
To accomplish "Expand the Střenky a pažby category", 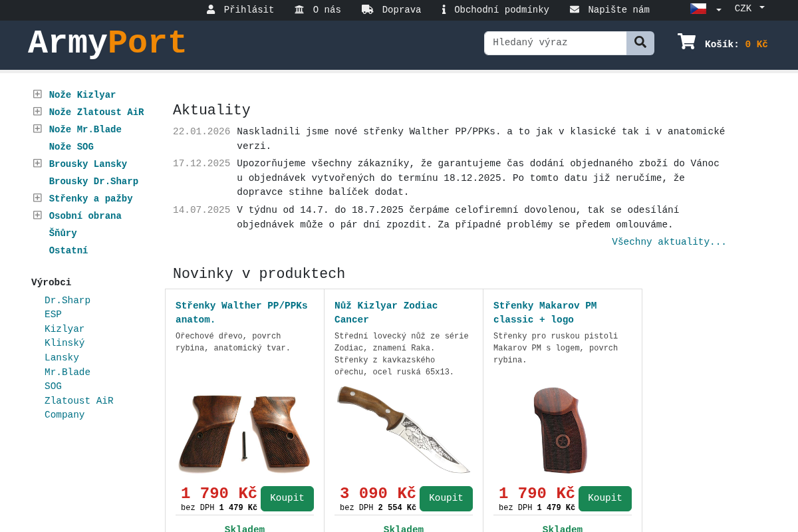I will pos(37,198).
